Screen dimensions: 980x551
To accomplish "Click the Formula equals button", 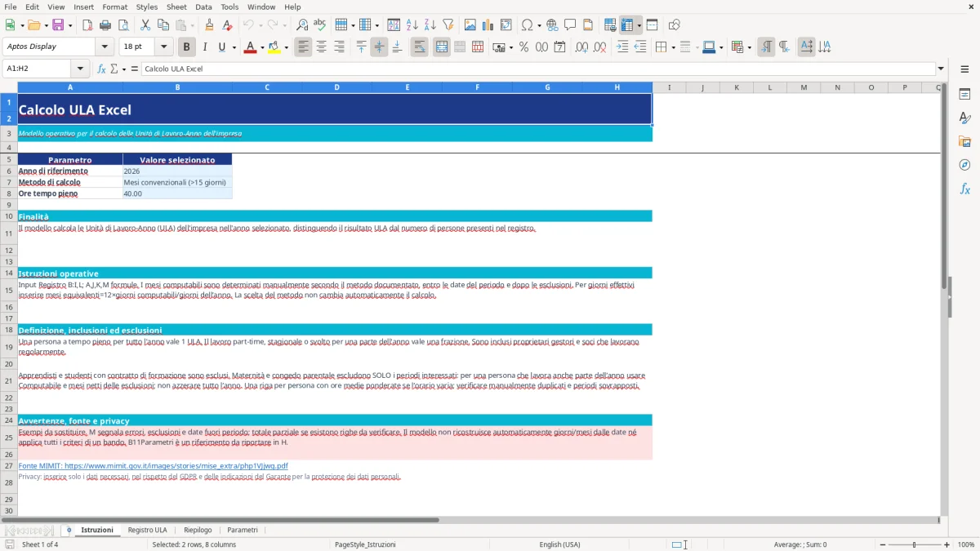I will coord(135,69).
